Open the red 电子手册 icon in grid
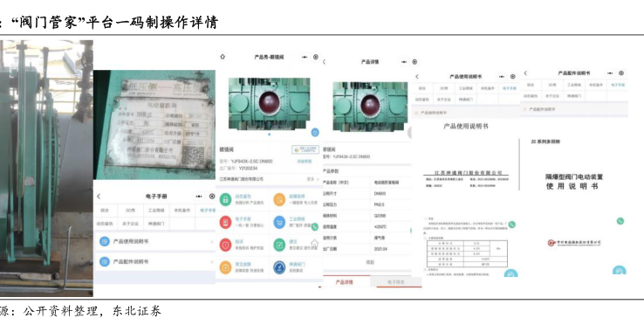This screenshot has height=325, width=644. pos(225,222)
